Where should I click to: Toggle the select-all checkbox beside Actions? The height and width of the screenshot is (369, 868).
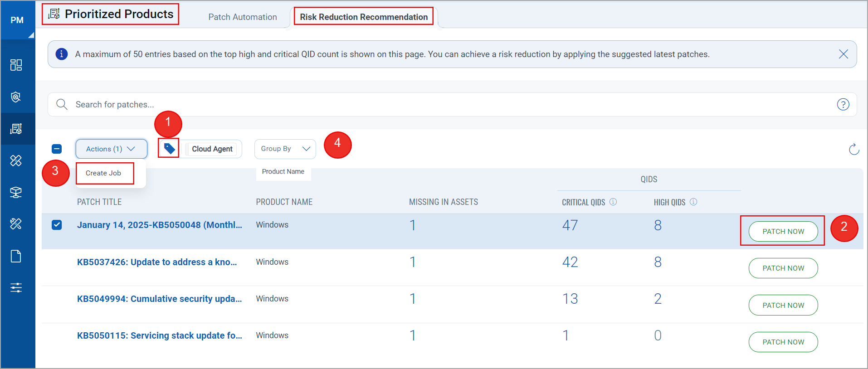57,149
